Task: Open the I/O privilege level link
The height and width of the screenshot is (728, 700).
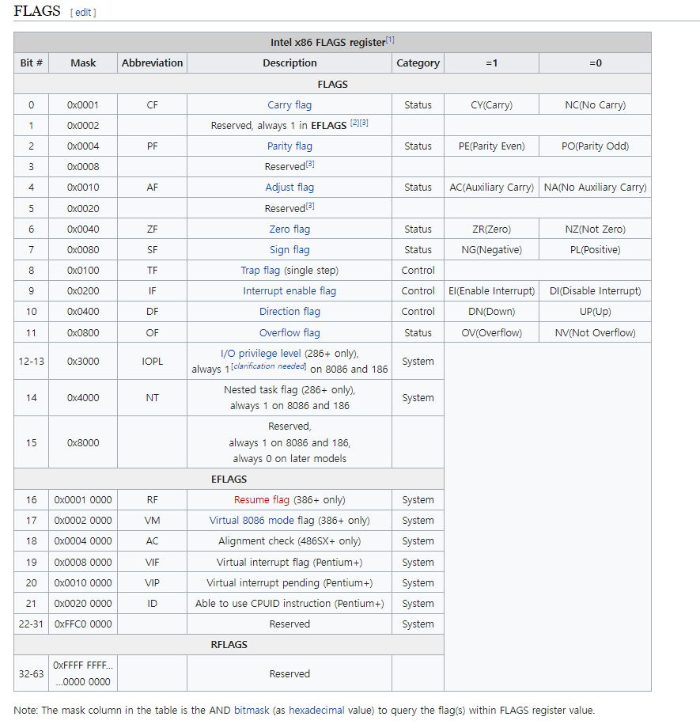Action: [260, 354]
